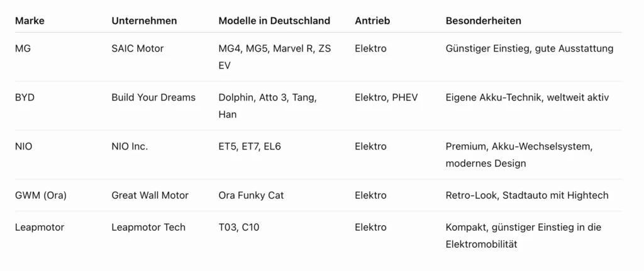Select the NIO brand cell
The image size is (644, 271).
[23, 147]
